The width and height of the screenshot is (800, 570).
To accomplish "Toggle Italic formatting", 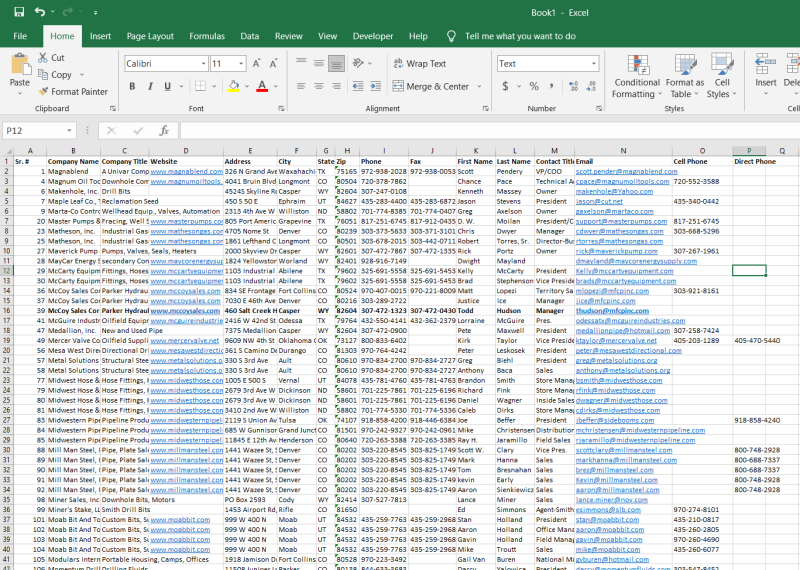I will click(150, 87).
